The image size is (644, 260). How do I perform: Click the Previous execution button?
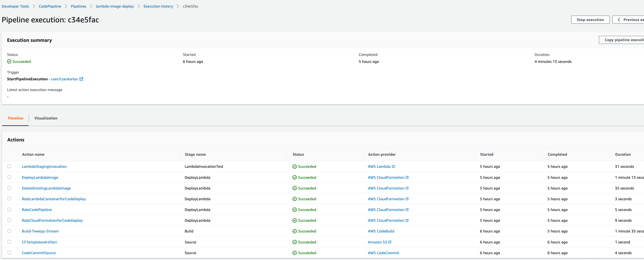tap(628, 20)
